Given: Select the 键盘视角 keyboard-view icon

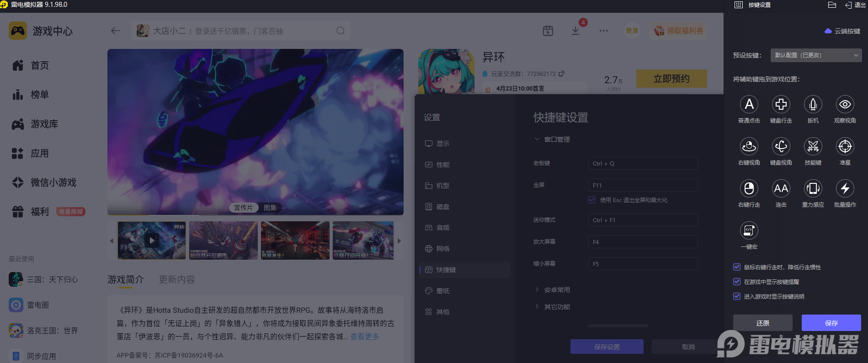Looking at the screenshot, I should (x=781, y=146).
